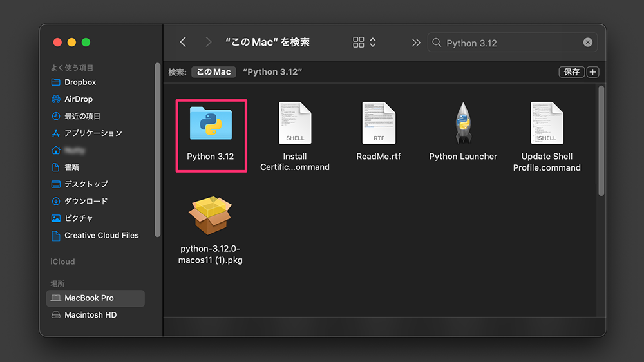Image resolution: width=644 pixels, height=362 pixels.
Task: Select MacBook Pro under 場所
Action: tap(96, 298)
